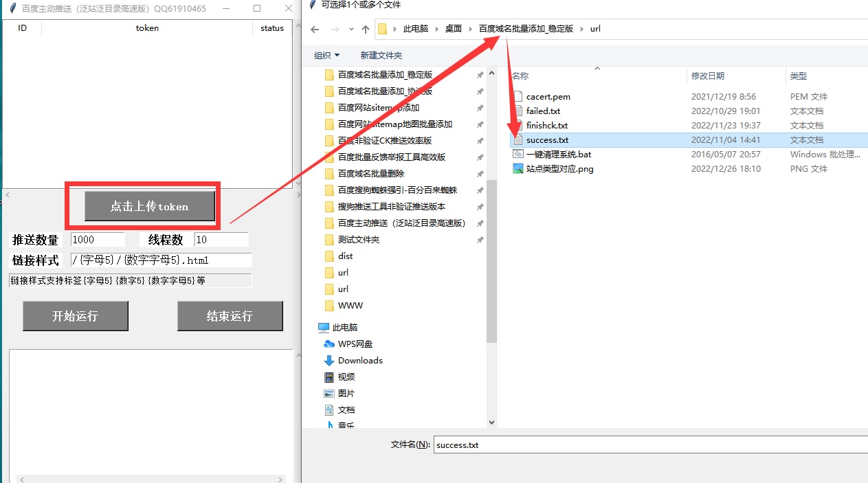Click 百度域名批量添加_稳定版 breadcrumb segment
This screenshot has height=483, width=868.
(x=526, y=29)
